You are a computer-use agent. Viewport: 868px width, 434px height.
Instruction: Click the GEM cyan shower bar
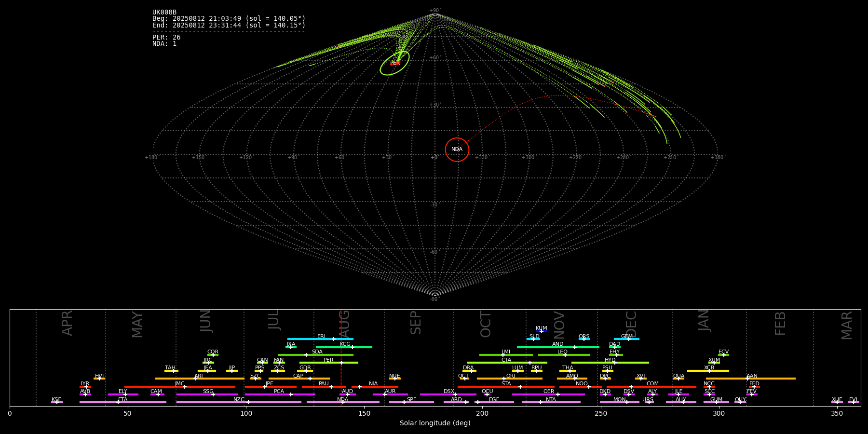pyautogui.click(x=626, y=339)
